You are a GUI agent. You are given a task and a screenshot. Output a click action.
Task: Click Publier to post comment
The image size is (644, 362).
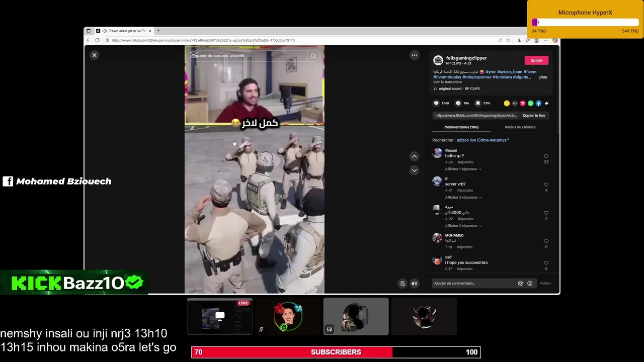point(545,284)
